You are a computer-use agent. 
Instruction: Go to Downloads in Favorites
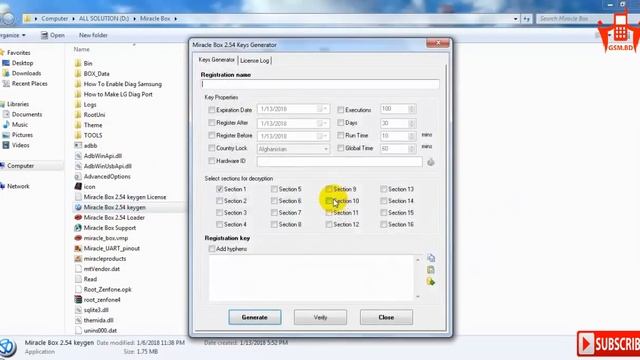22,73
